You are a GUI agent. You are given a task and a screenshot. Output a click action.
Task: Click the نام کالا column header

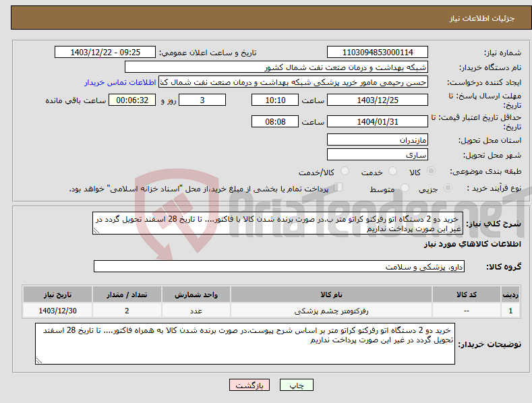[331, 294]
